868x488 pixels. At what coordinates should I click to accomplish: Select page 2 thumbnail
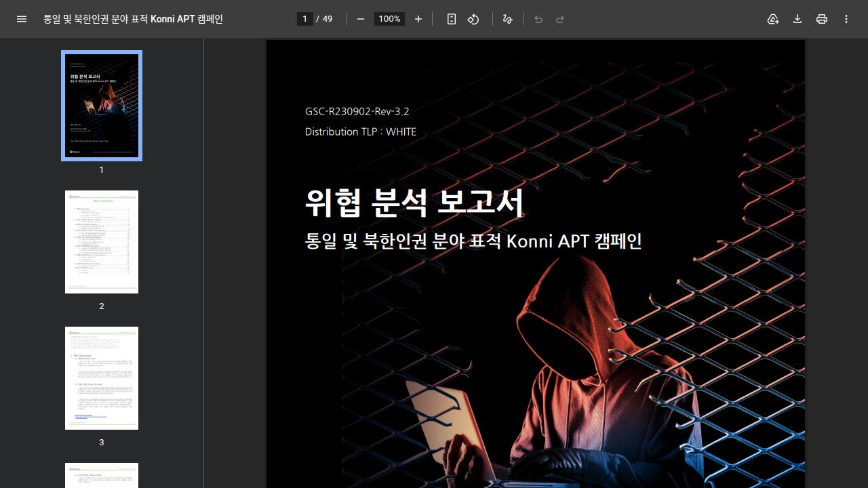102,242
